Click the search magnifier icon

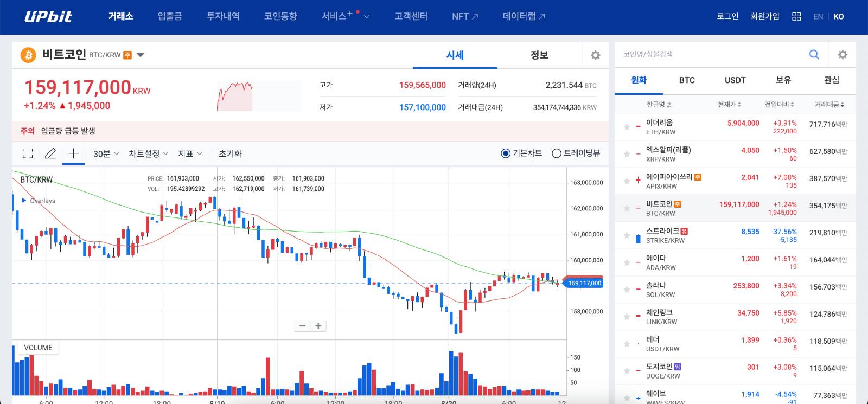(x=814, y=54)
